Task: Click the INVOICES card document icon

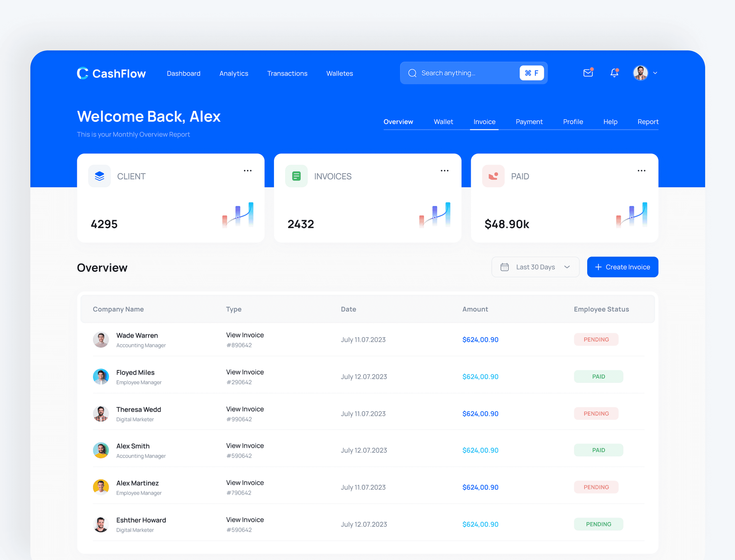Action: pyautogui.click(x=296, y=176)
